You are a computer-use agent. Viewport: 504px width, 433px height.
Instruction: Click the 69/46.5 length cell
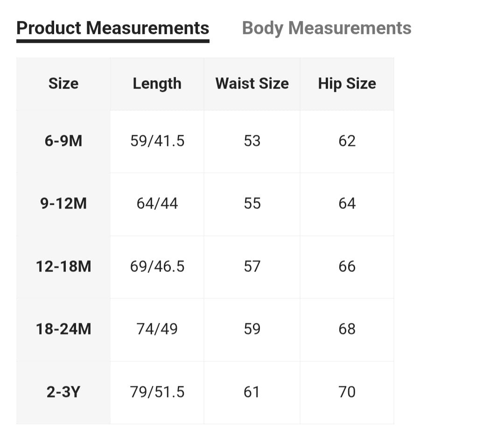point(157,266)
